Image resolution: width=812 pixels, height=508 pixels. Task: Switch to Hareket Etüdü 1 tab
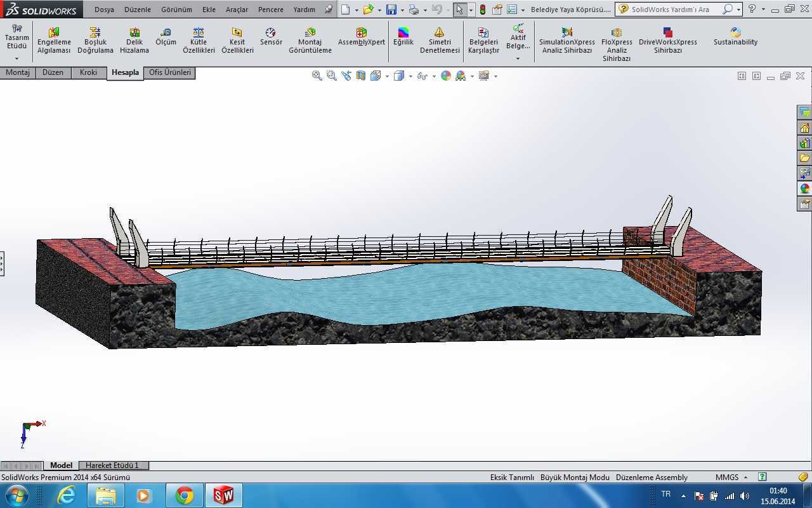pyautogui.click(x=112, y=465)
